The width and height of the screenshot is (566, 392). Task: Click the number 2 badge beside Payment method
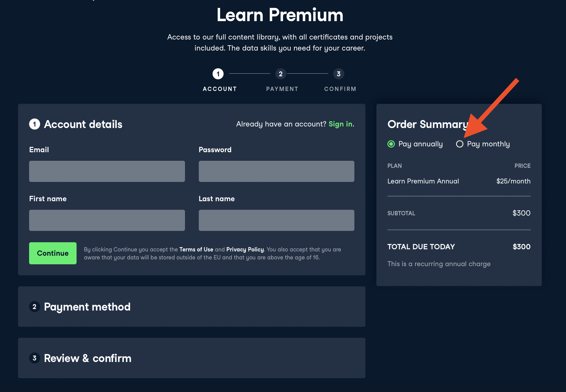coord(35,307)
